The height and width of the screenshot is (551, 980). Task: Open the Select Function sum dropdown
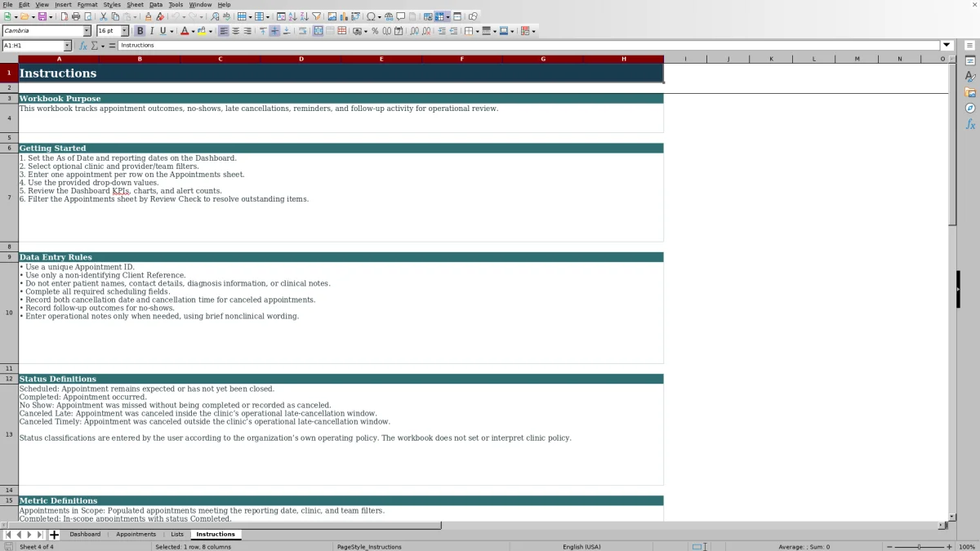[x=103, y=46]
